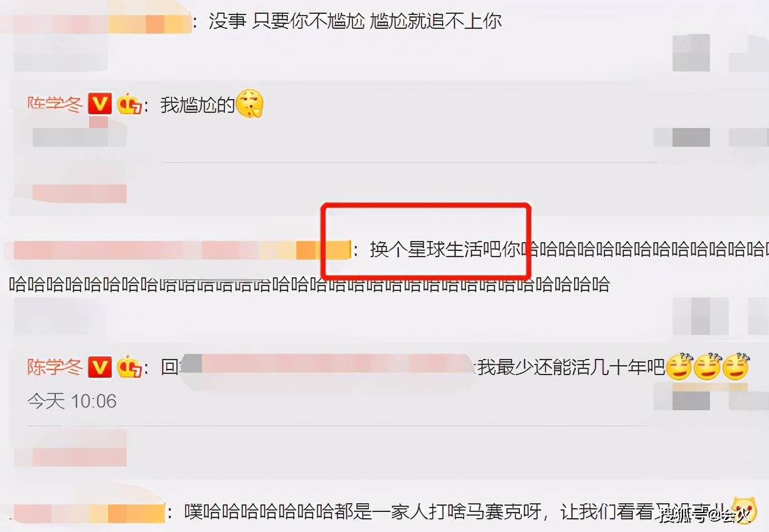Click the "搜狐号@会火" watermark

706,516
